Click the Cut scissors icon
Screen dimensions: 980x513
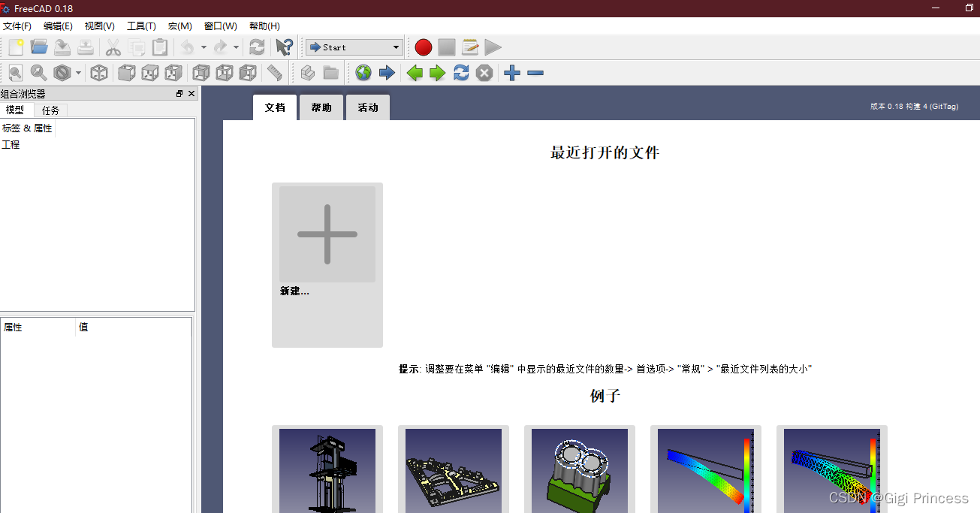pos(113,47)
